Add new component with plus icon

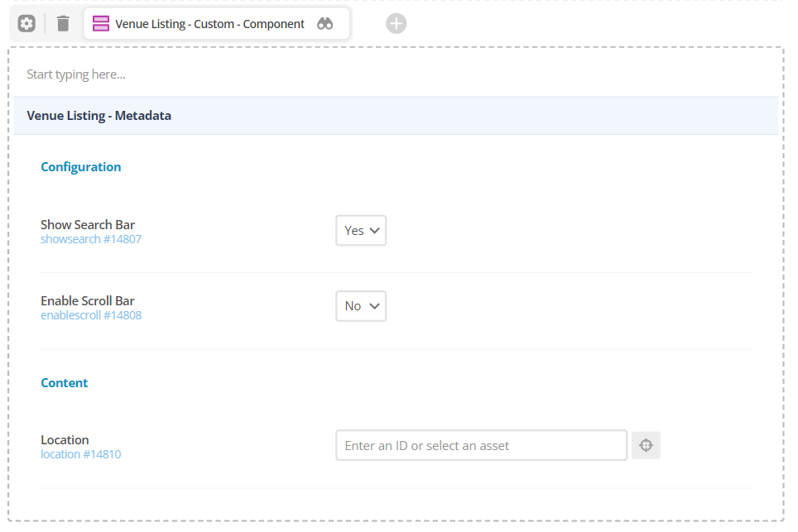396,23
